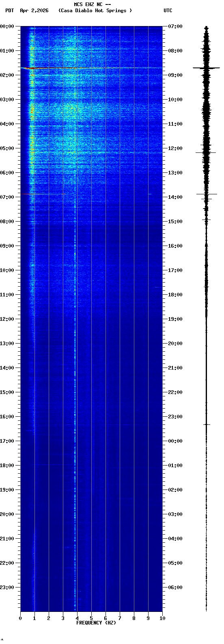Click the '23:00' PDT time label
Screen dimensions: 224x644
tap(7, 587)
